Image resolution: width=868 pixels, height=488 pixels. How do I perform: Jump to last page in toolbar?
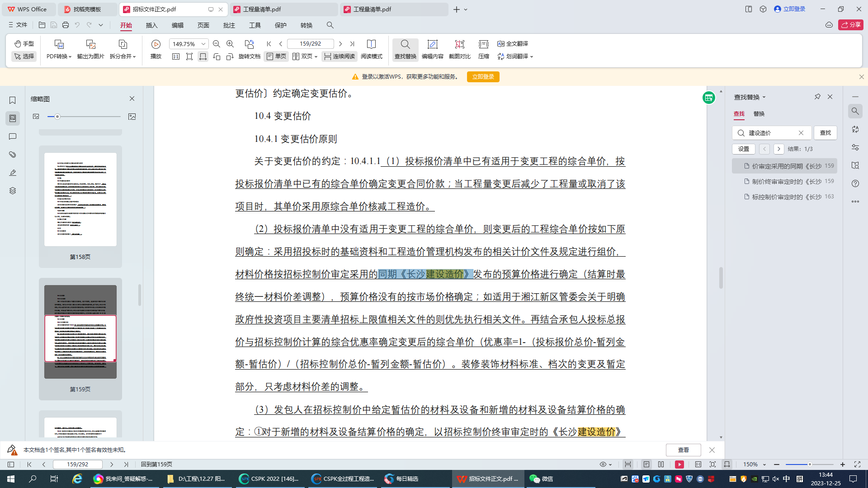pyautogui.click(x=352, y=44)
